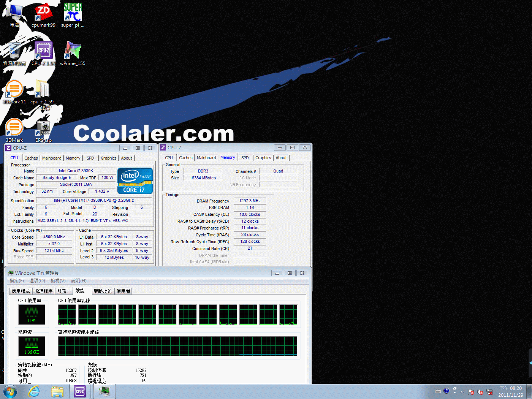Screen dimensions: 532x399
Task: Click Bus Speed value 121.6 MHz
Action: pyautogui.click(x=54, y=250)
